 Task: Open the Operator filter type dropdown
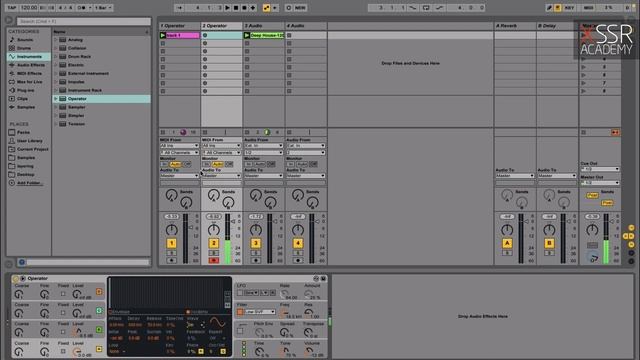260,312
